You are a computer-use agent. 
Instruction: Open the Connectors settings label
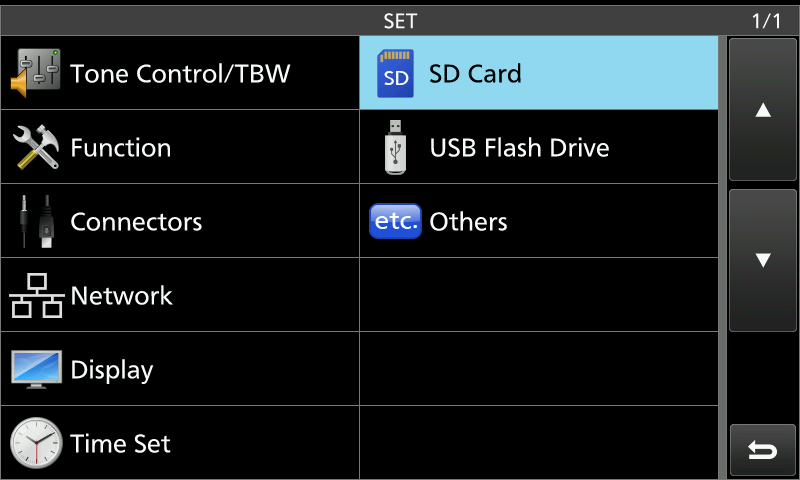[136, 222]
